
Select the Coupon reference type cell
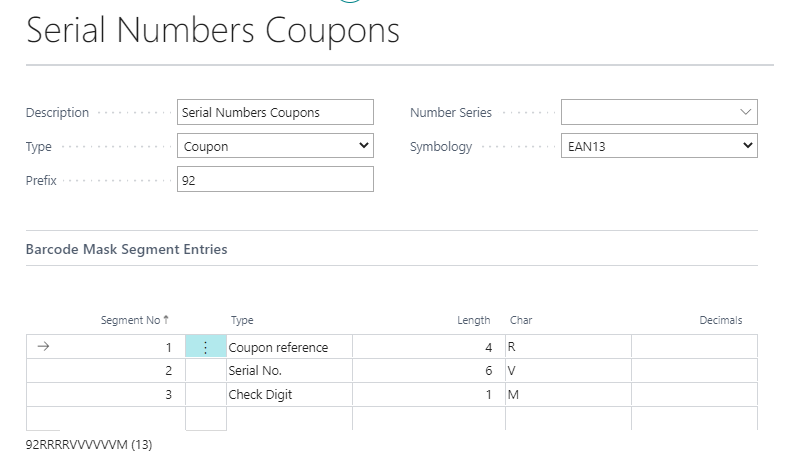click(289, 347)
